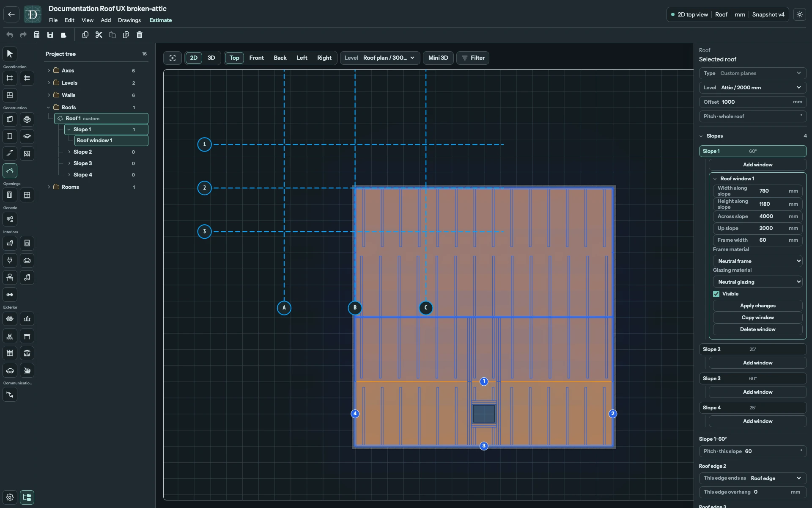Click the fit-to-view icon left of 2D
This screenshot has width=812, height=508.
pos(173,58)
